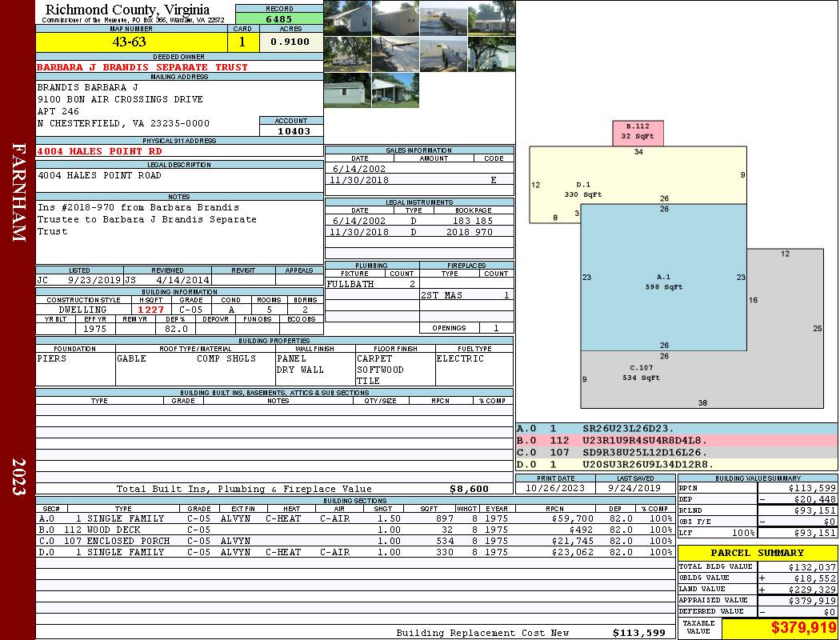Select the Richmond County, Virginia title
The height and width of the screenshot is (640, 840).
[x=127, y=10]
